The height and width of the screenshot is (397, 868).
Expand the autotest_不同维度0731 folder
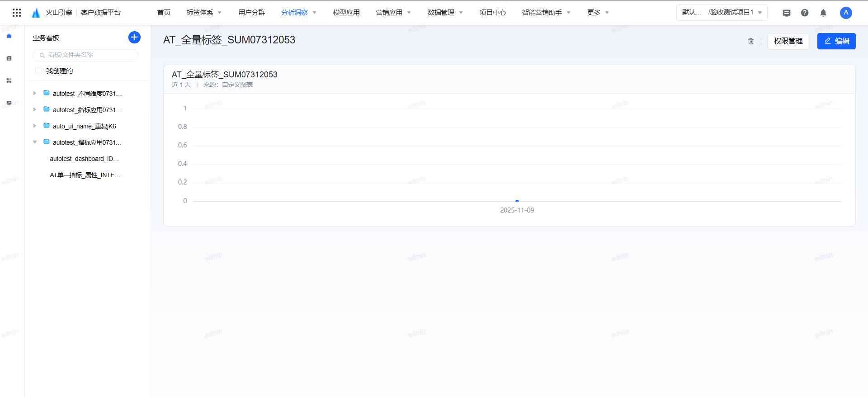(35, 94)
